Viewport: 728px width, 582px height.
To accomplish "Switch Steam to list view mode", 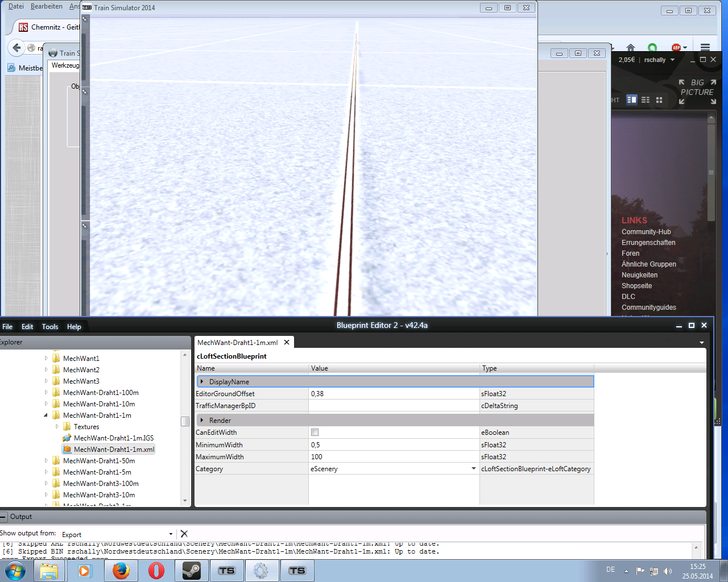I will pyautogui.click(x=646, y=100).
